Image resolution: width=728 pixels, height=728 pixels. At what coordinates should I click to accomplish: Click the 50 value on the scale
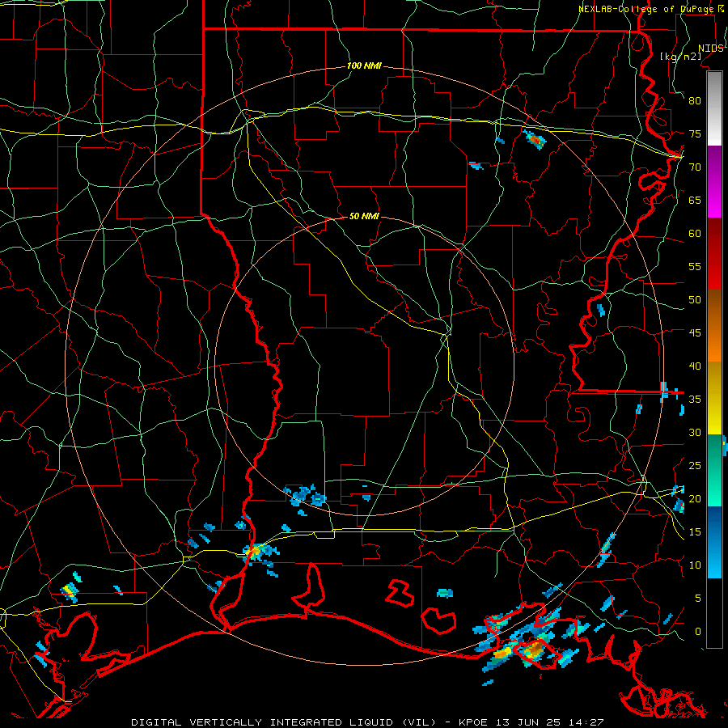tap(695, 300)
